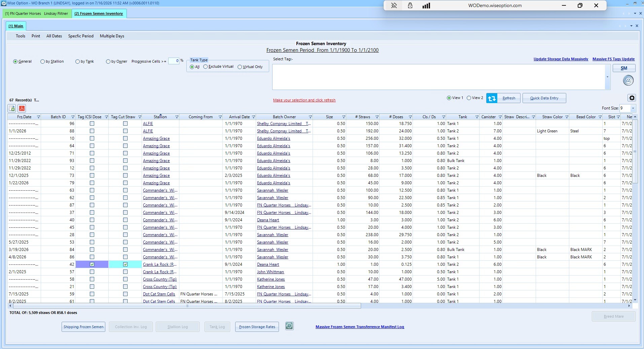
Task: Open the Print menu
Action: click(36, 36)
